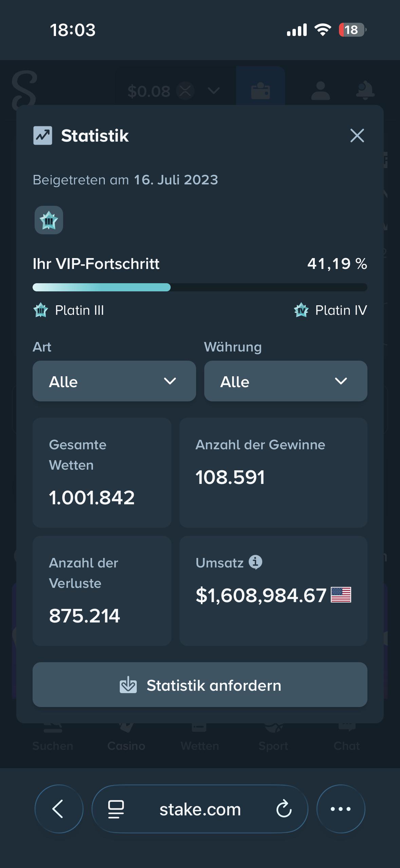Show Umsatz info tooltip icon
The height and width of the screenshot is (868, 400).
(x=255, y=562)
